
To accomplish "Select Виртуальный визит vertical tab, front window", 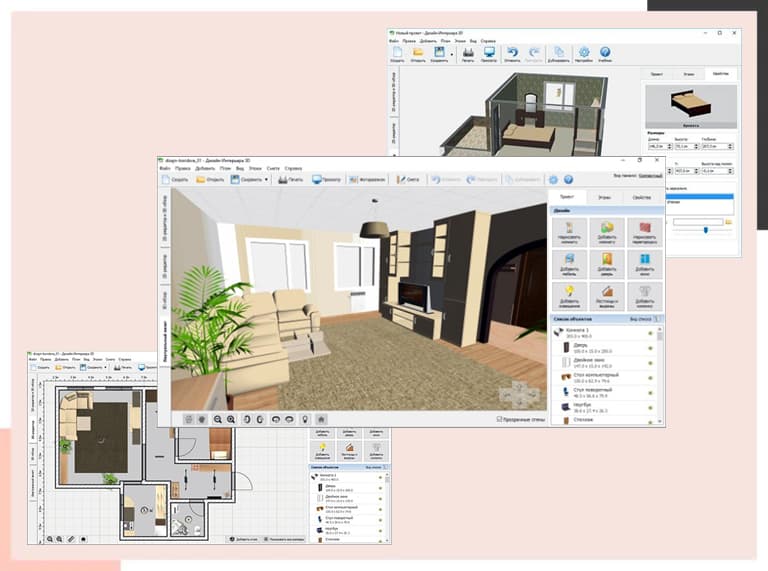I will tap(165, 341).
